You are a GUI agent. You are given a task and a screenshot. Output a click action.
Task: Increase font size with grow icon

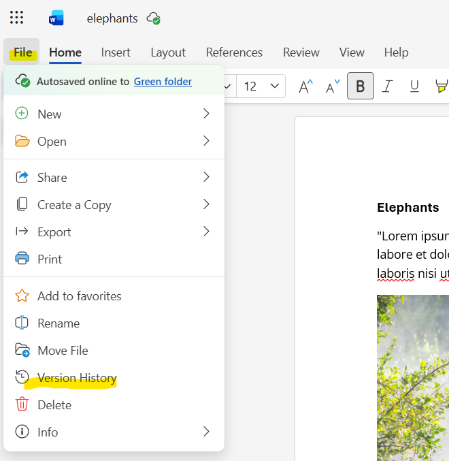point(305,86)
